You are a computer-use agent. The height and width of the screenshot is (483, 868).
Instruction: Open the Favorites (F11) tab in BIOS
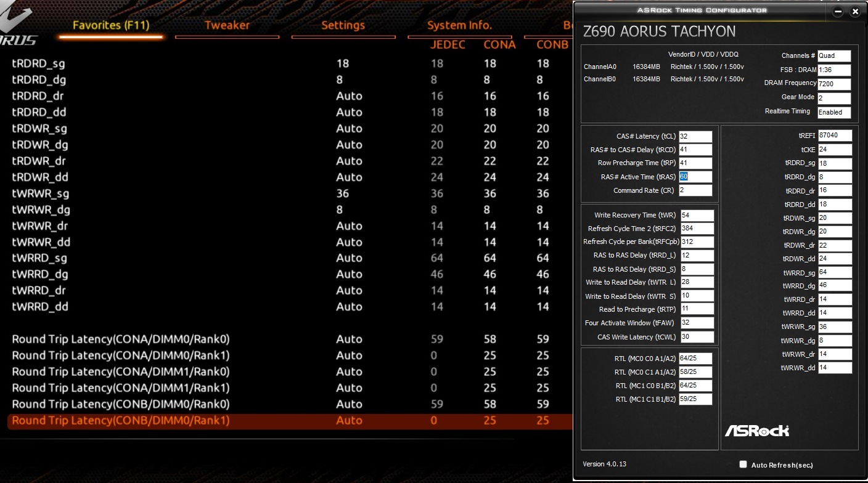tap(111, 25)
